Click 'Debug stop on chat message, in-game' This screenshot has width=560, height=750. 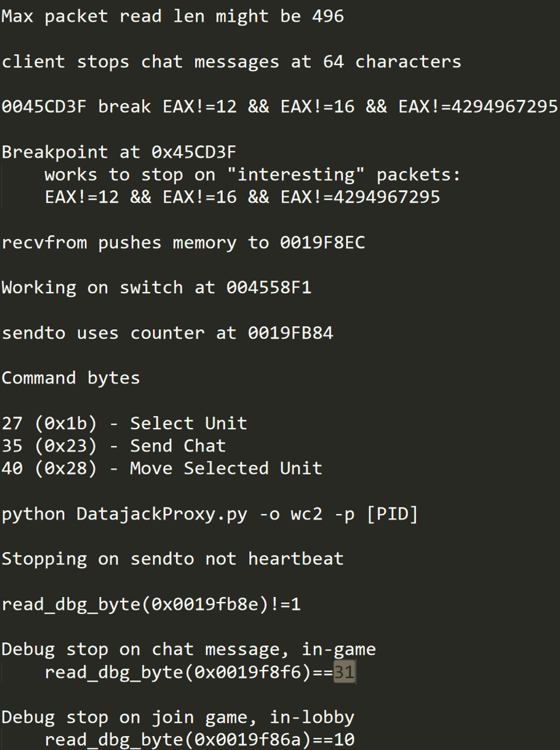tap(188, 649)
